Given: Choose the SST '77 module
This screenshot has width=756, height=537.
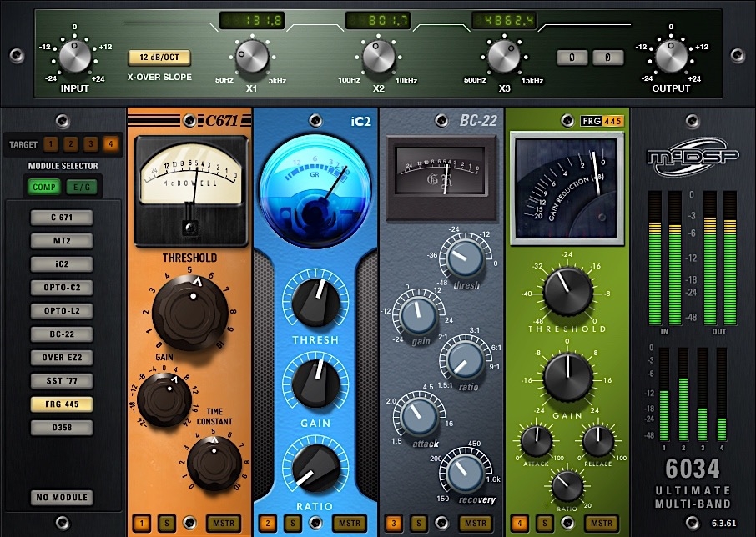Looking at the screenshot, I should tap(62, 381).
